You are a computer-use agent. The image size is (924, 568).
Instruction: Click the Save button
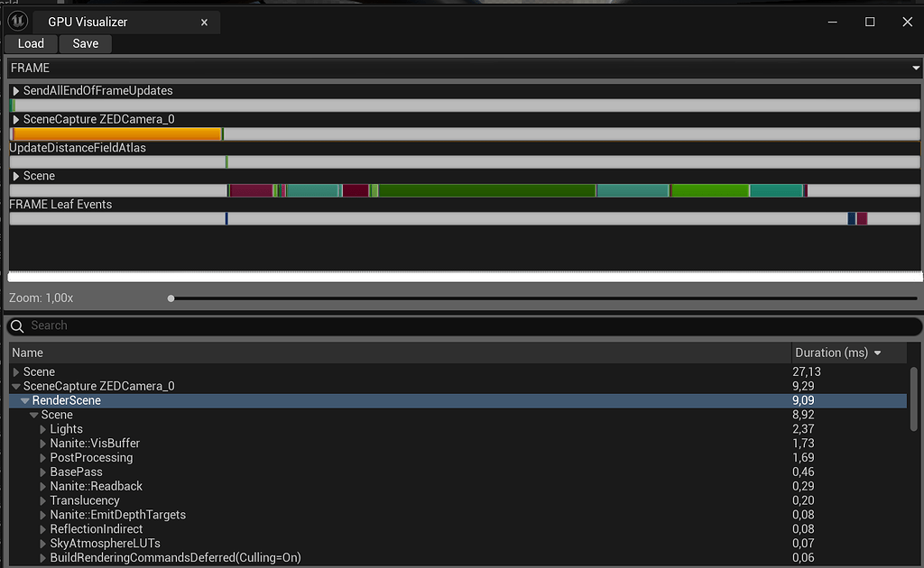pyautogui.click(x=85, y=43)
